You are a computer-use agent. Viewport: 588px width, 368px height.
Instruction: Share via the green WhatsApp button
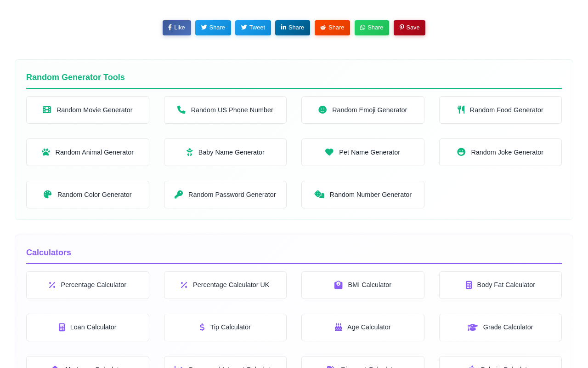coord(372,28)
